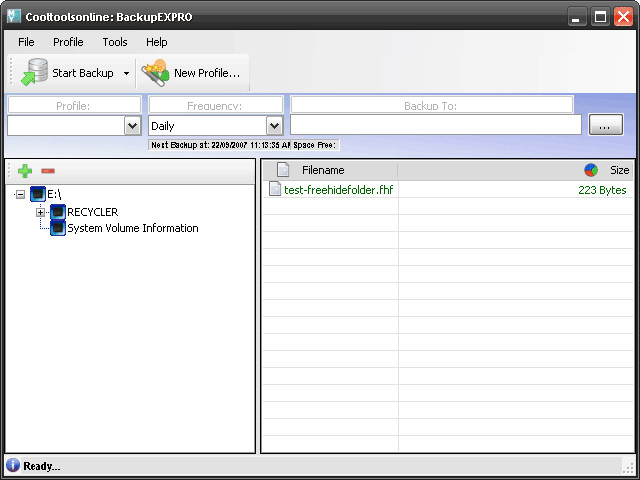Expand the Frequency dropdown arrow
The height and width of the screenshot is (480, 640).
coord(275,126)
